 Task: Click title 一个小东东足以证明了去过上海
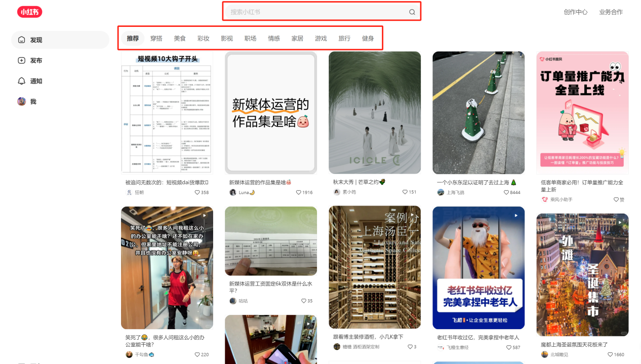pyautogui.click(x=476, y=182)
